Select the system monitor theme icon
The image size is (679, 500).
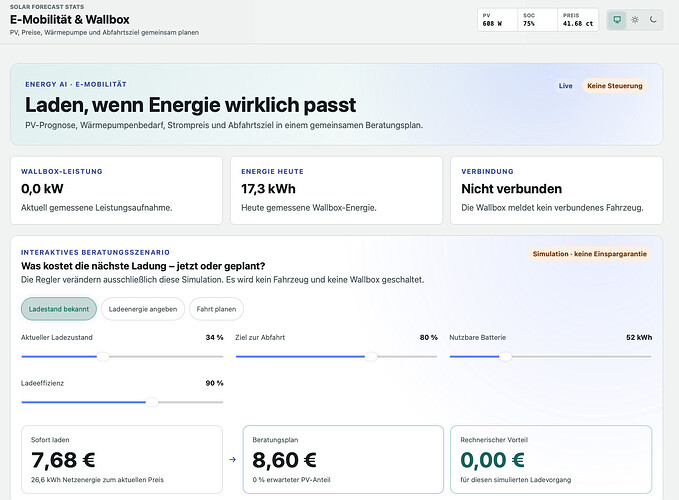pyautogui.click(x=617, y=19)
